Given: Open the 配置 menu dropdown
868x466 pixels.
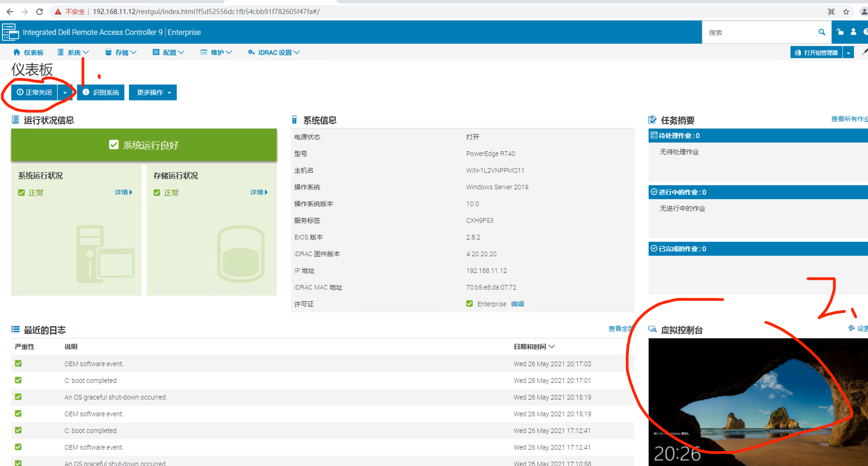Looking at the screenshot, I should [x=169, y=52].
